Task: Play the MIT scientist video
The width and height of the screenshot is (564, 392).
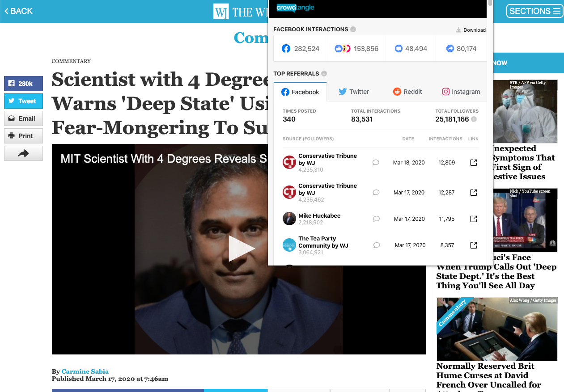Action: (239, 249)
